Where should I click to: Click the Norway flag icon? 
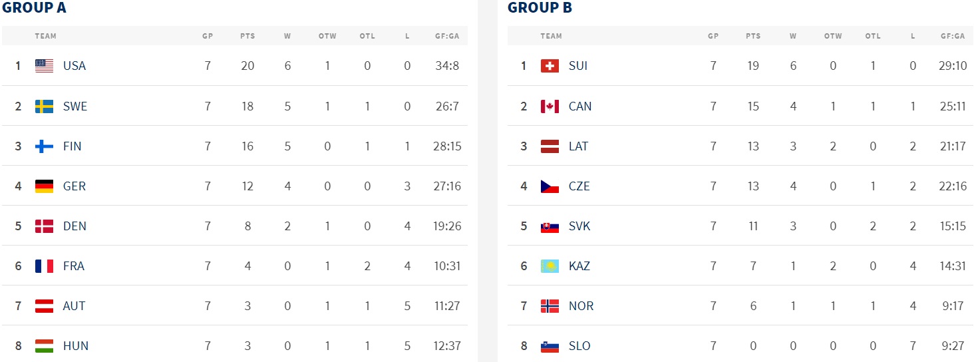[x=550, y=306]
